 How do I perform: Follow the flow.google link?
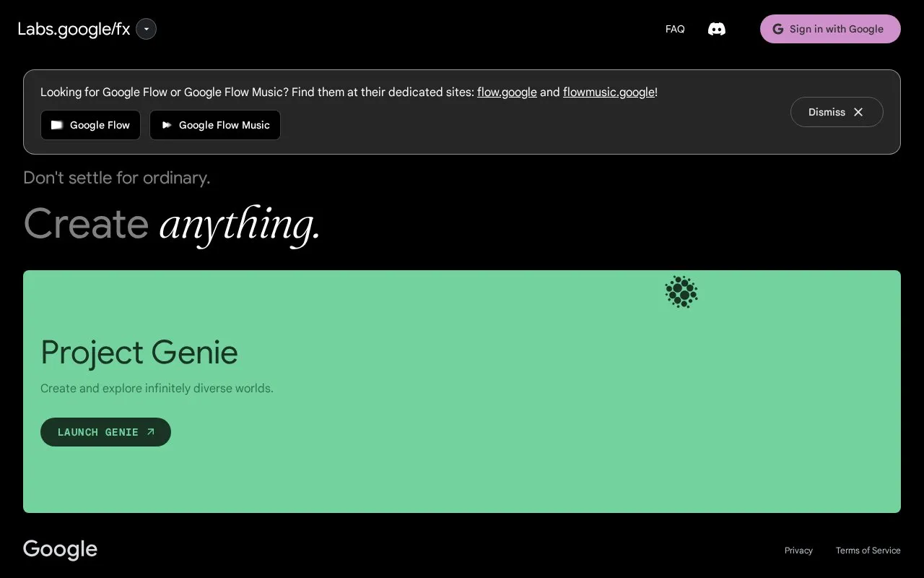tap(507, 92)
